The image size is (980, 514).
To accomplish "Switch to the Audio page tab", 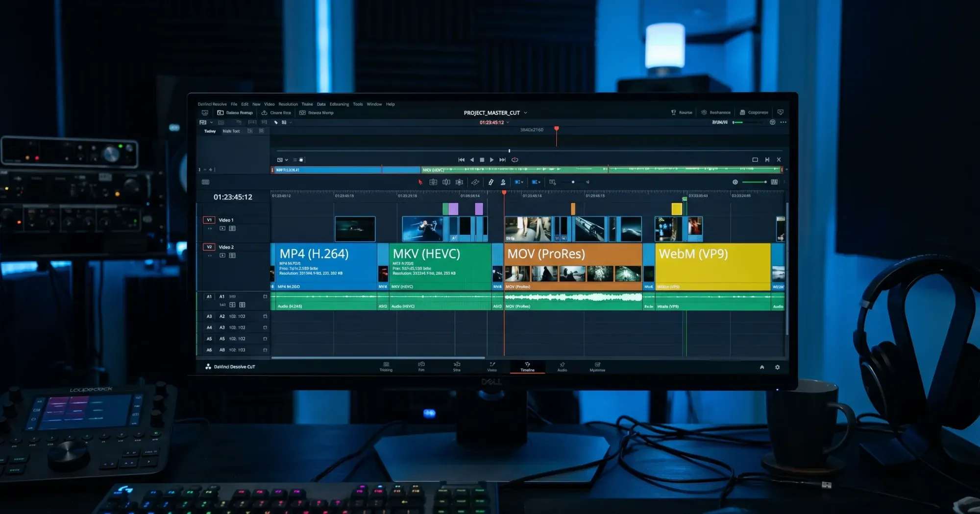I will [x=562, y=367].
